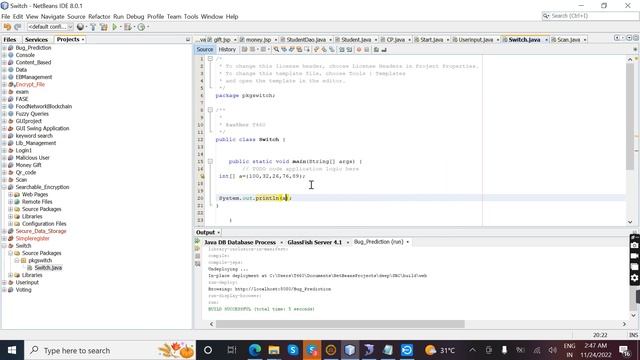Toggle the Source view button in editor

tap(204, 49)
